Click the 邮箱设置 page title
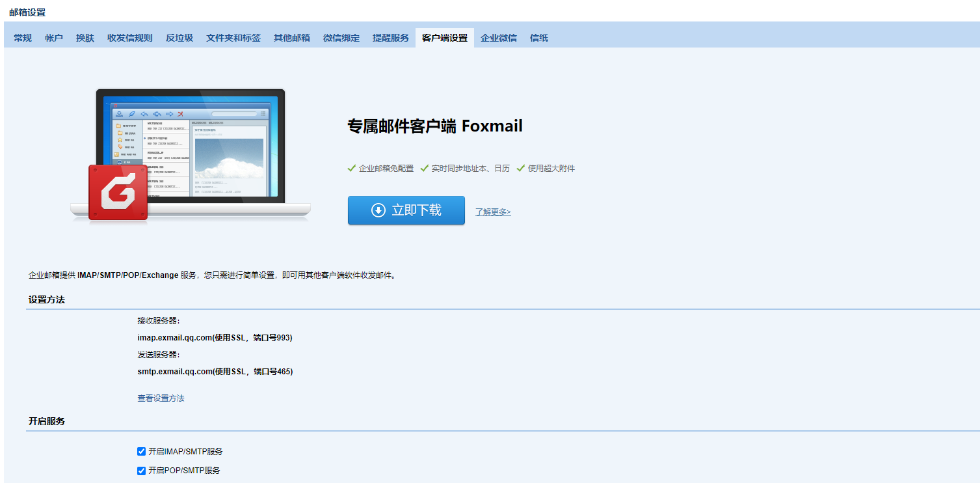 pyautogui.click(x=27, y=12)
